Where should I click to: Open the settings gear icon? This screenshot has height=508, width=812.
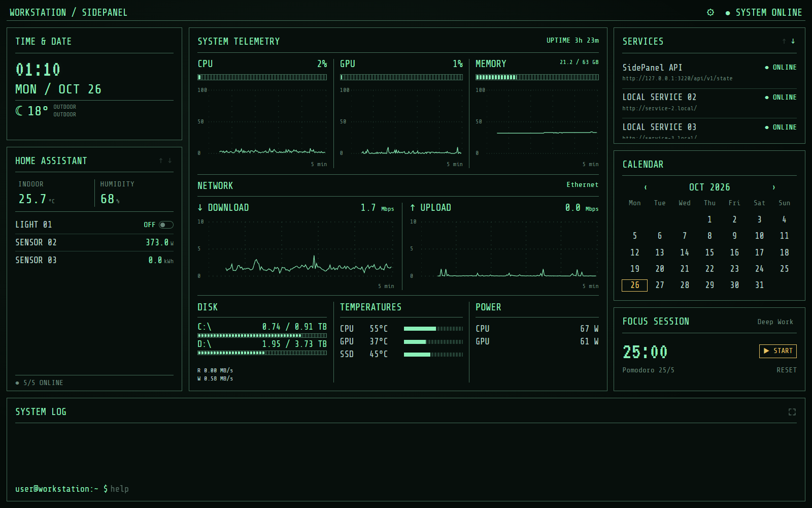[710, 12]
